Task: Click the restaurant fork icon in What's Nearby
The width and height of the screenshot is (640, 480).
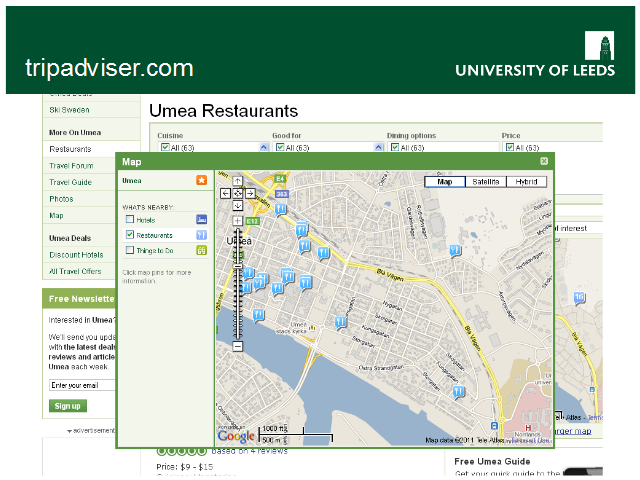Action: [x=202, y=235]
